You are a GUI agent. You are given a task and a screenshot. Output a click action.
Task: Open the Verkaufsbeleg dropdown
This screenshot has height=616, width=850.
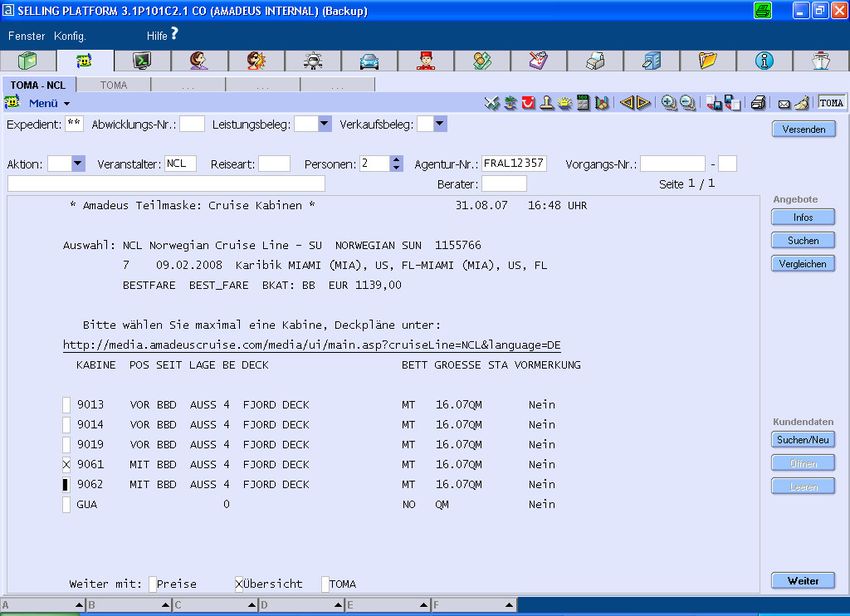click(x=440, y=124)
